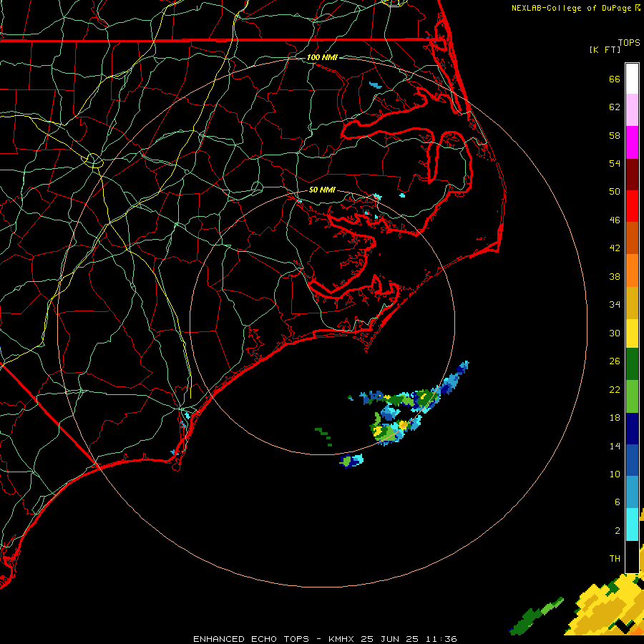Click the small blue-green echo south of the 50 NMI ring

[351, 460]
